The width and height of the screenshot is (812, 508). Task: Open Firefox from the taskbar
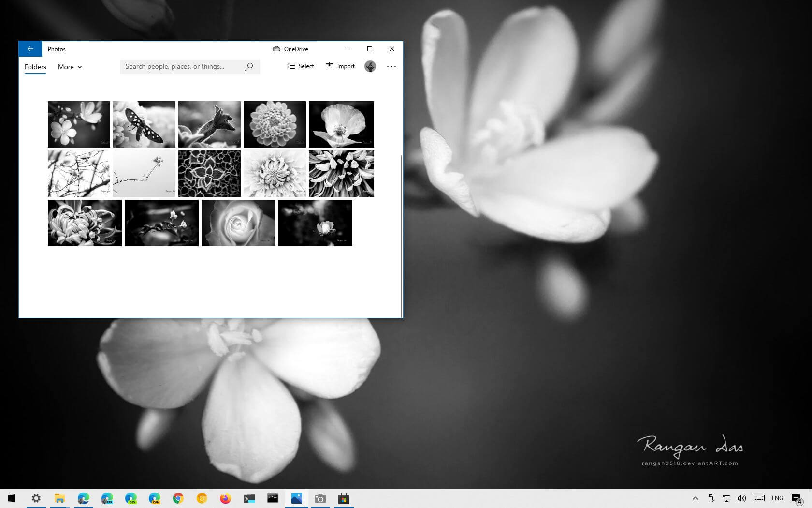point(225,498)
